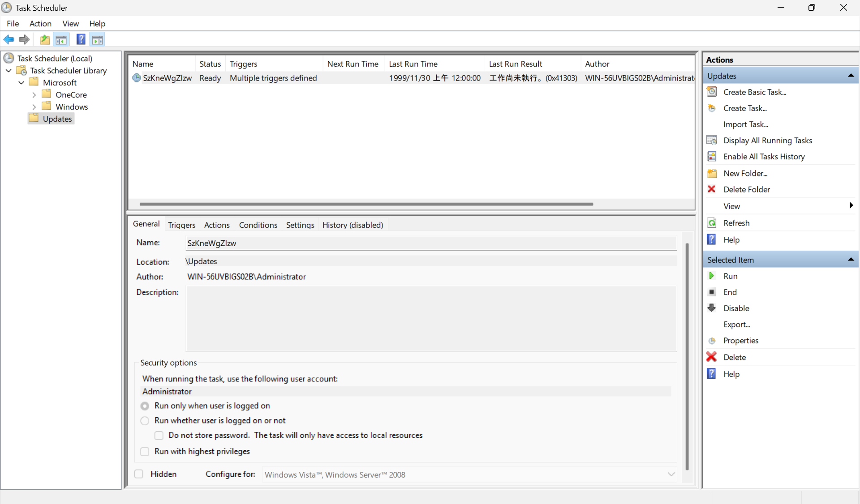Toggle the Hidden checkbox
860x504 pixels.
point(139,474)
